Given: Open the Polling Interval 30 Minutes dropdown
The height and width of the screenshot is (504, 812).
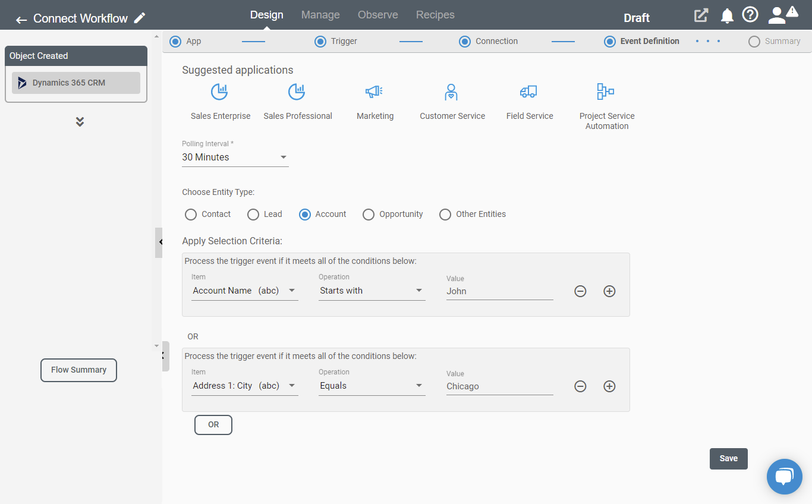Looking at the screenshot, I should click(x=235, y=157).
